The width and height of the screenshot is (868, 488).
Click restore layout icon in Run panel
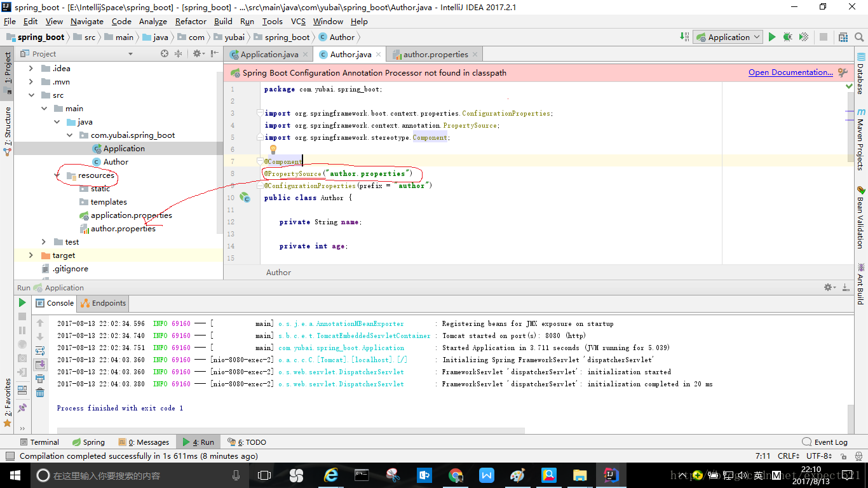(x=22, y=390)
